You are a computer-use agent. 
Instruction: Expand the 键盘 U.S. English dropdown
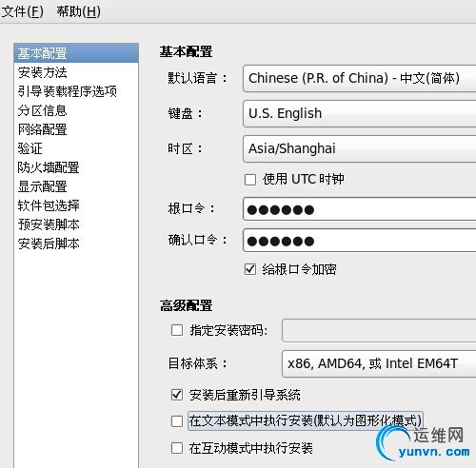click(360, 113)
